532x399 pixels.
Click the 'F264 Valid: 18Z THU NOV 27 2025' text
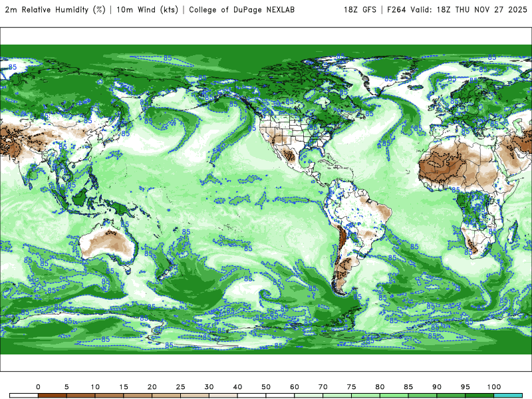click(x=457, y=10)
